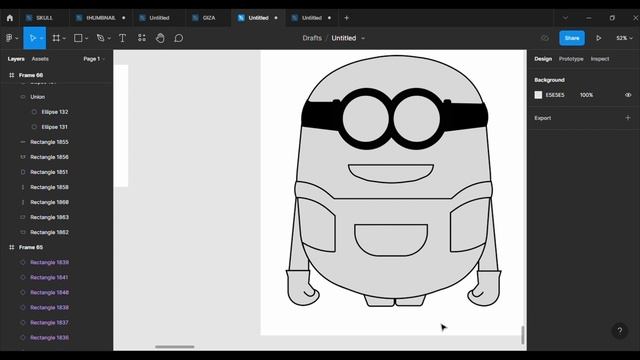Screen dimensions: 640x360
Task: Click the canvas vertical scrollbar
Action: [522, 335]
